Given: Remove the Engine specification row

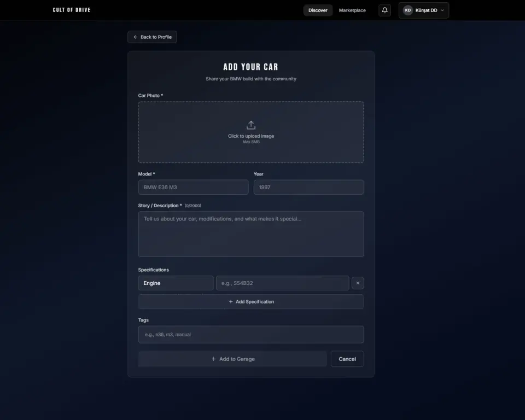Looking at the screenshot, I should tap(358, 283).
